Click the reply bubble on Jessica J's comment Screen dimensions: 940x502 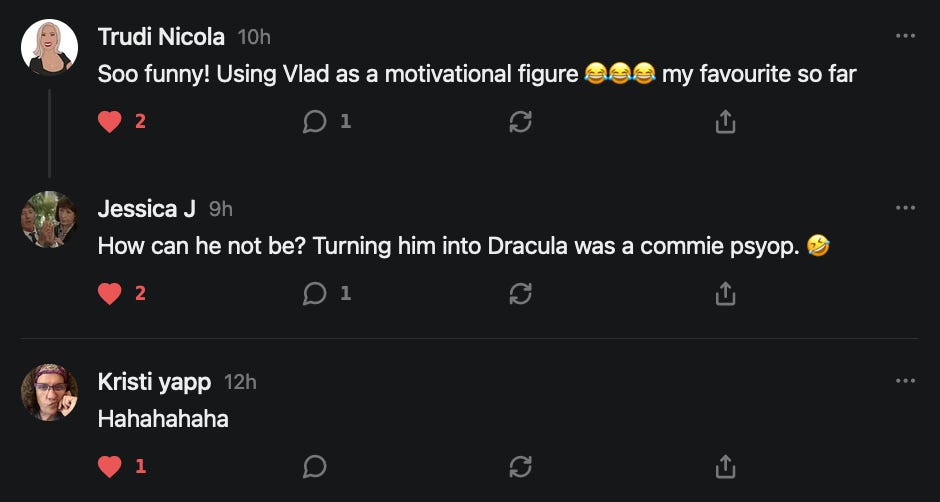pos(315,294)
